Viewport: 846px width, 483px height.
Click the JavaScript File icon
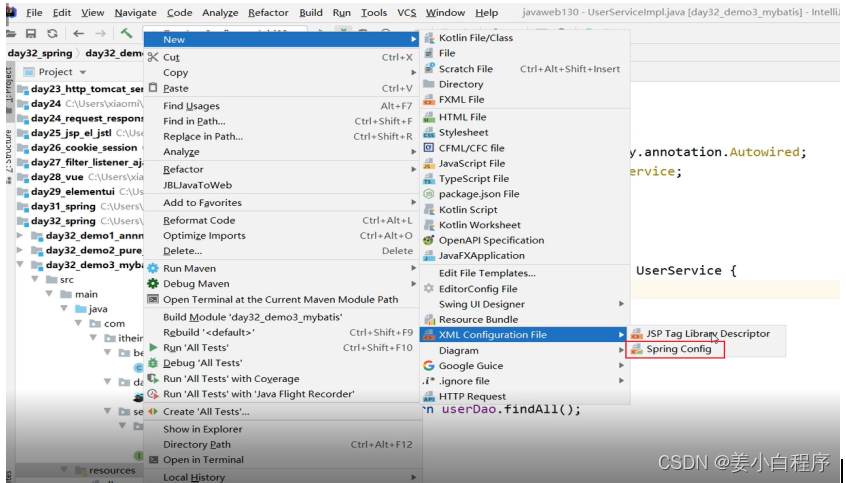pos(429,164)
